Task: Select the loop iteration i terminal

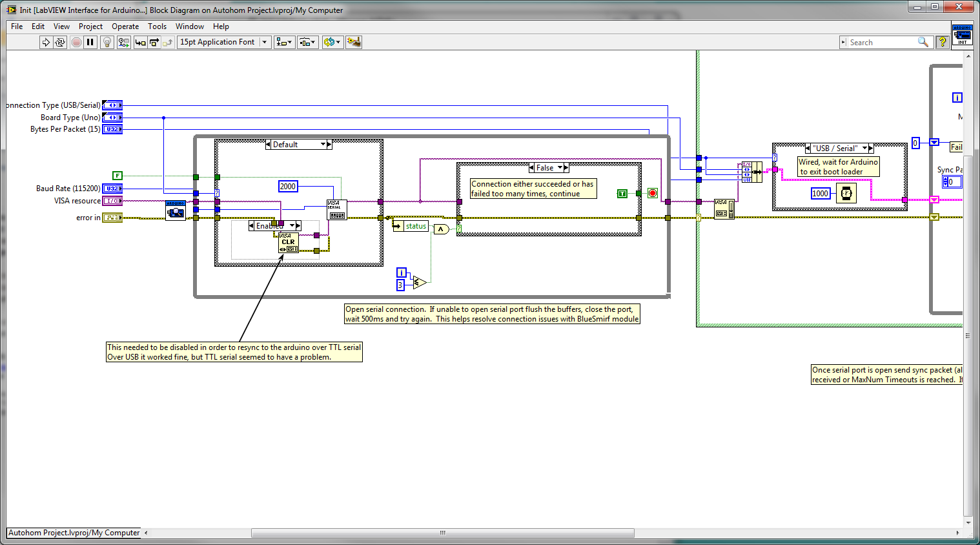Action: tap(402, 272)
